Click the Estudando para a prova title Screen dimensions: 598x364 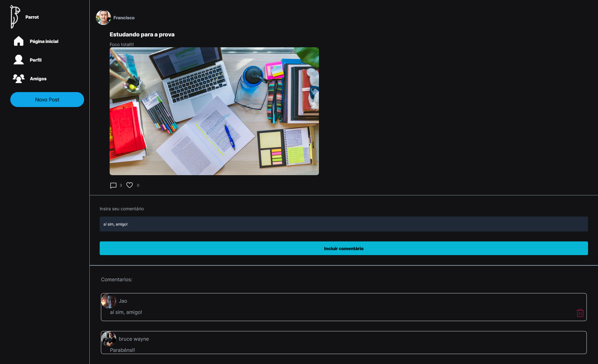(142, 35)
